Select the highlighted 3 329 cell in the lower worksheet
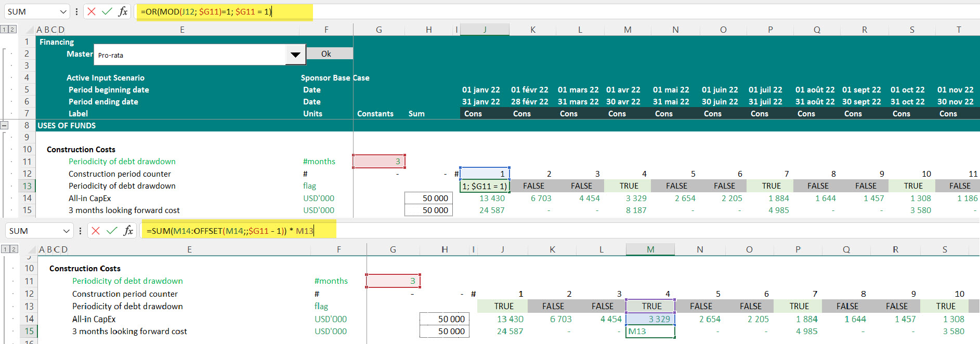980x344 pixels. tap(650, 319)
